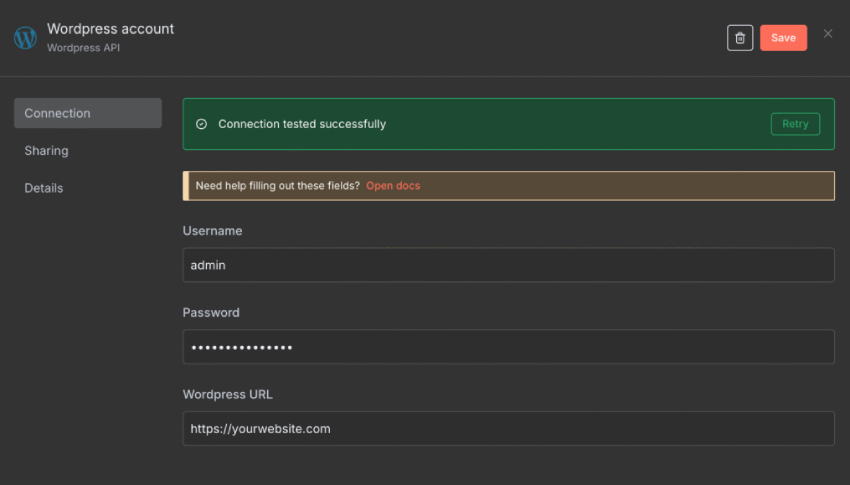Click the Username field containing admin
This screenshot has width=850, height=485.
click(x=508, y=265)
